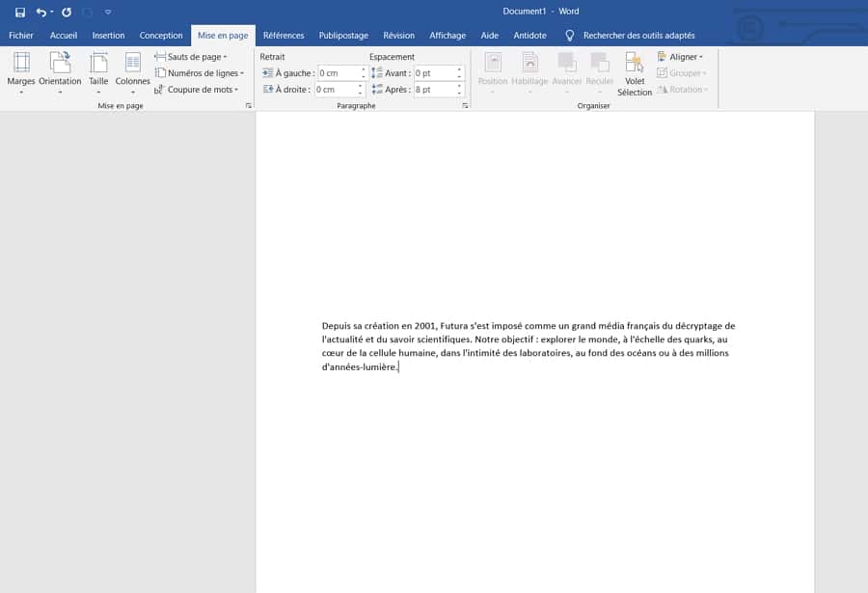Click Rechercher des outils adaptés field
Image resolution: width=868 pixels, height=593 pixels.
[638, 35]
